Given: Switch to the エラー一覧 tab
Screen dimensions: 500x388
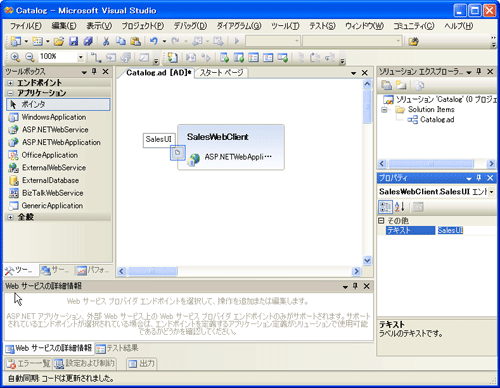Looking at the screenshot, I should point(28,363).
